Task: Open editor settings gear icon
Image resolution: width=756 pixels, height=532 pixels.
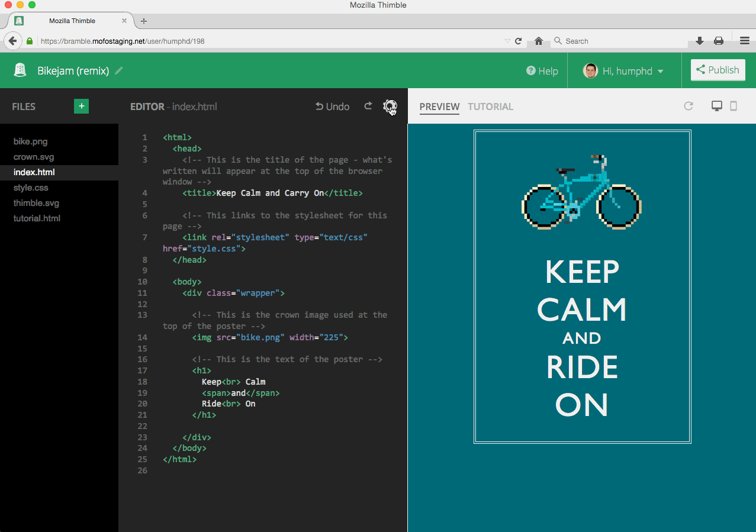Action: 390,107
